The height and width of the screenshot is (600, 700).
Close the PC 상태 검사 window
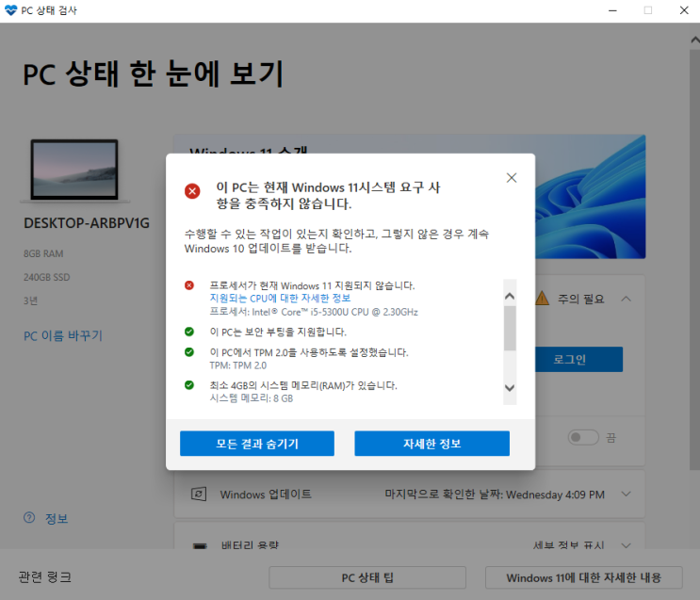[684, 10]
